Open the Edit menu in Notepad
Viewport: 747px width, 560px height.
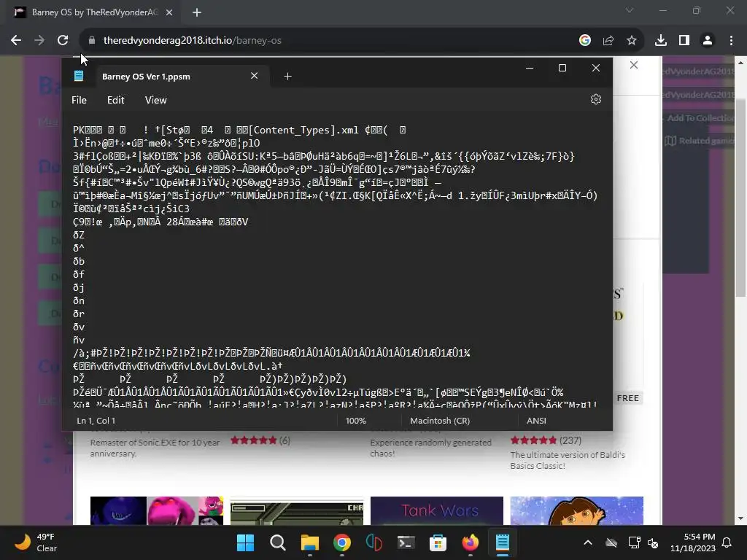point(116,100)
